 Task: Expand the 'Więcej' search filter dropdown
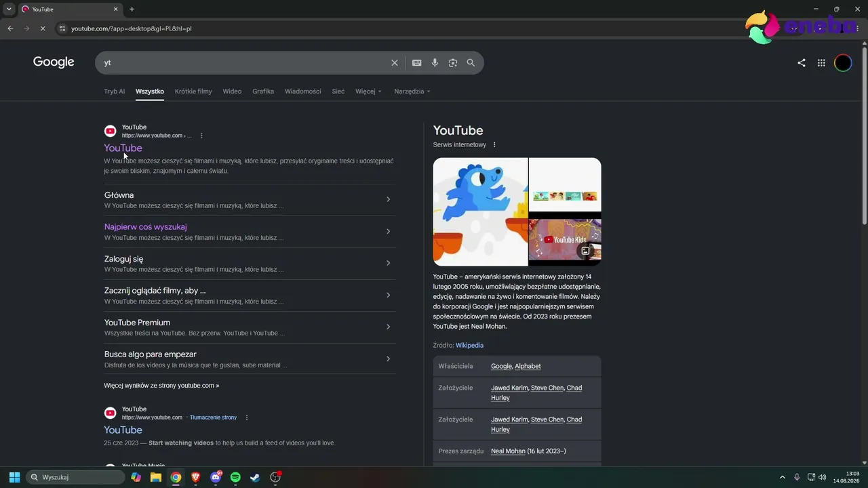coord(368,91)
